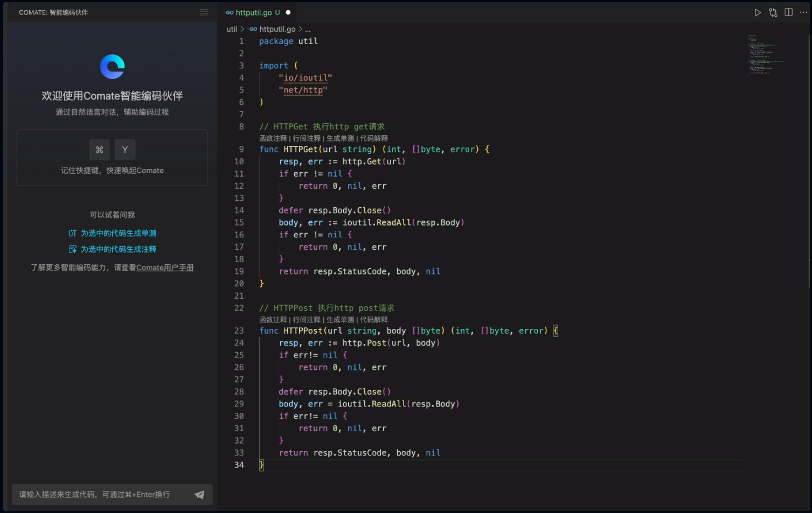Screen dimensions: 812x513
Task: Click the '// HTTPPost 执行http post请求' comment
Action: click(327, 308)
